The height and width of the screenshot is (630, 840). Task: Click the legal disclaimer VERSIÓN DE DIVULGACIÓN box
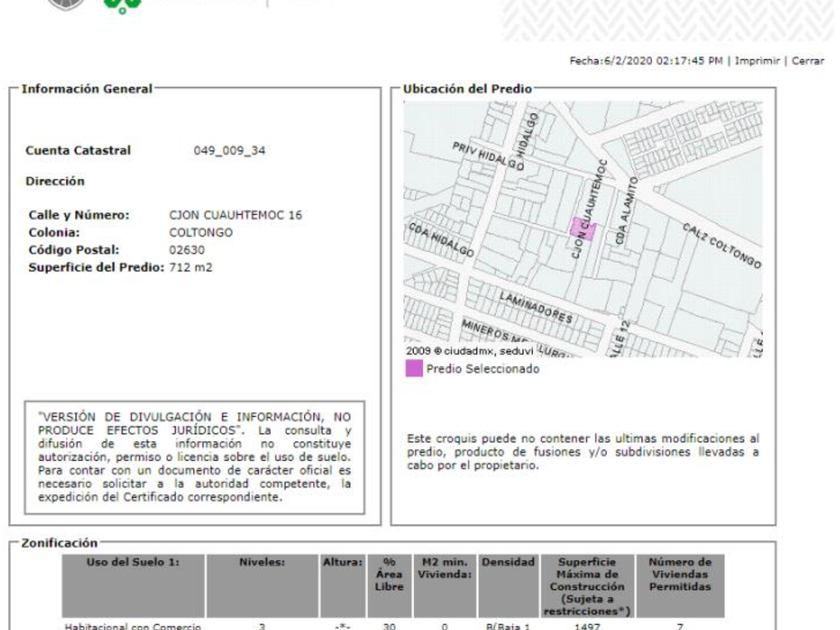click(x=194, y=457)
